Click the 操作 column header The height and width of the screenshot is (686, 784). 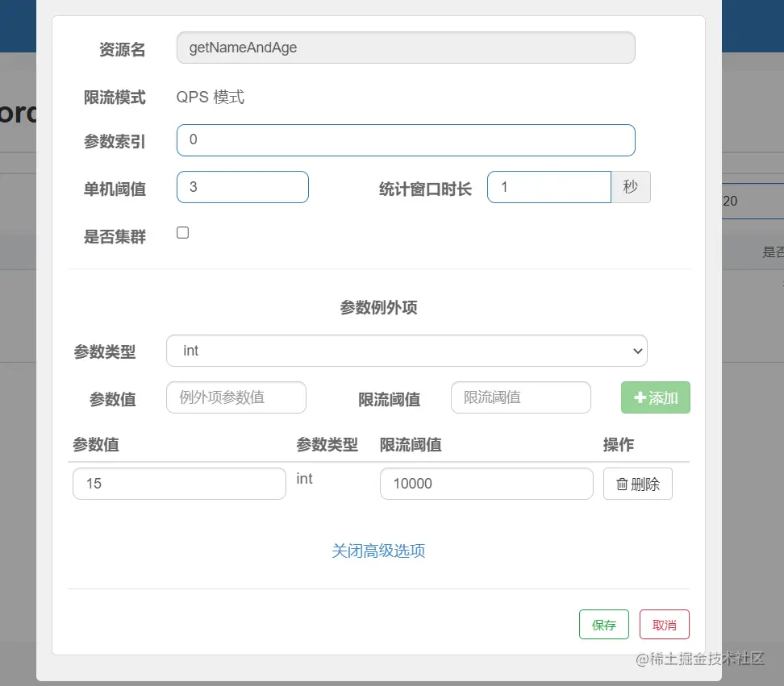619,444
